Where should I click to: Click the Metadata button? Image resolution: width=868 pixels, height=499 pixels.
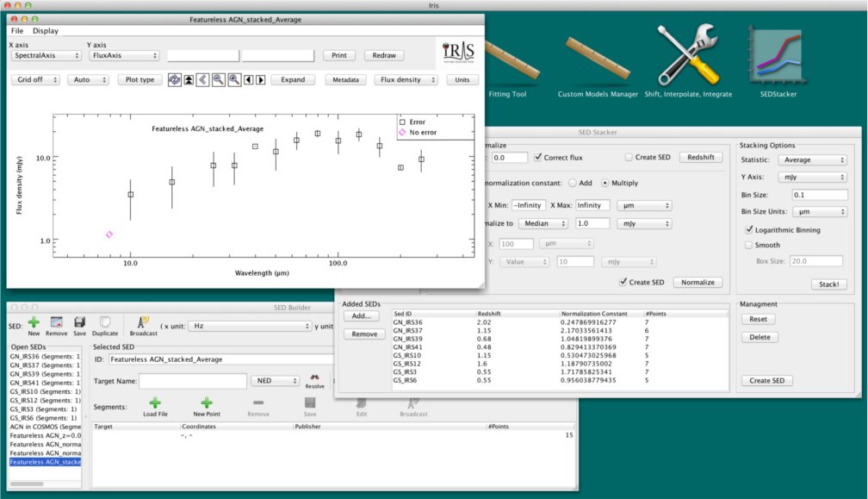click(x=345, y=80)
